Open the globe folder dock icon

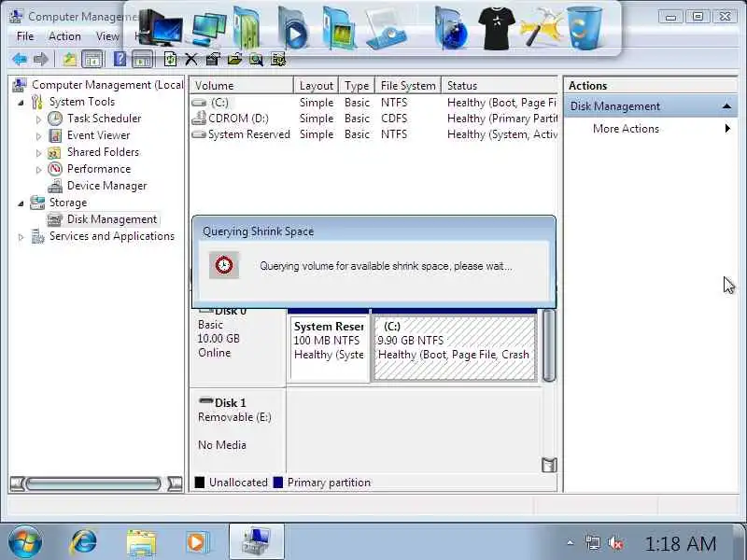pyautogui.click(x=452, y=29)
